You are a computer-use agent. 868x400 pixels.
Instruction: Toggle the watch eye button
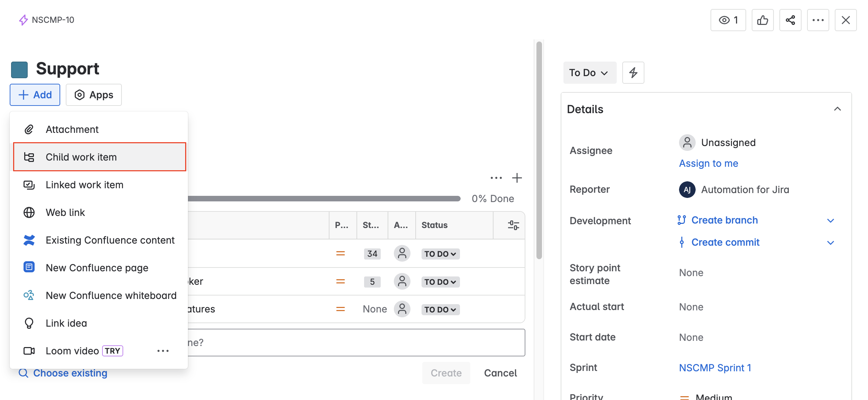point(728,20)
